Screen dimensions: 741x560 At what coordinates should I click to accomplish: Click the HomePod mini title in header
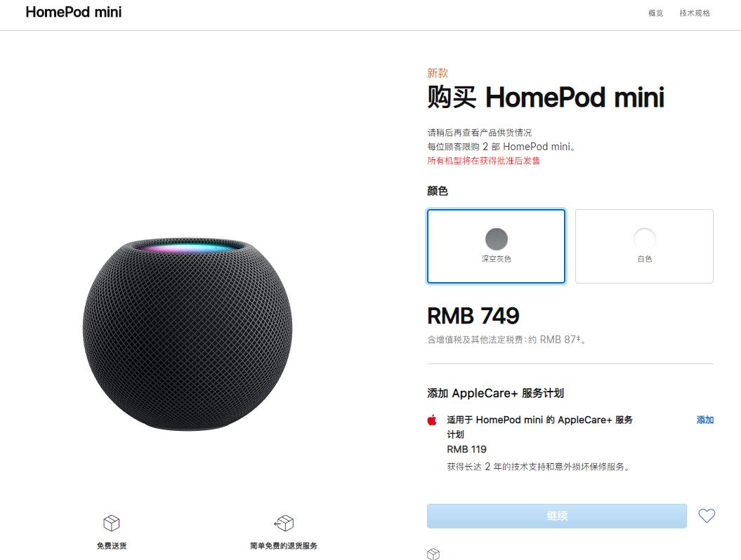tap(74, 12)
